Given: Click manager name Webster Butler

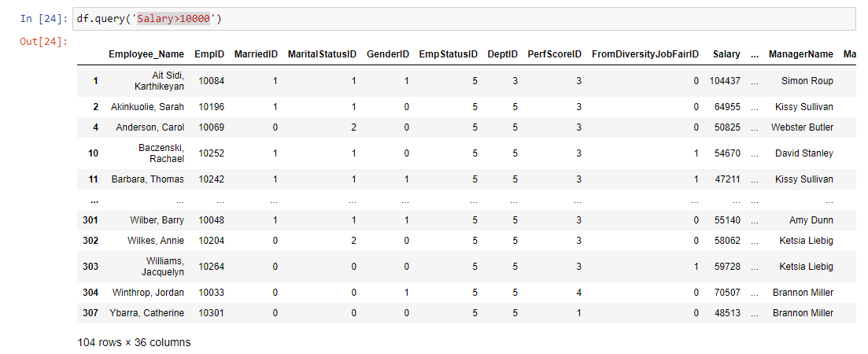Looking at the screenshot, I should [x=802, y=127].
